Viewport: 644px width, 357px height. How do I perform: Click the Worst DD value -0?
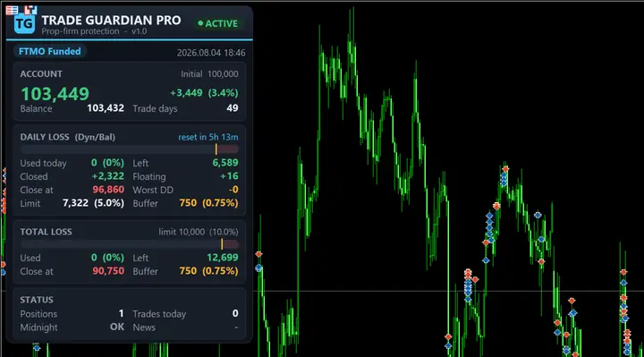(233, 190)
